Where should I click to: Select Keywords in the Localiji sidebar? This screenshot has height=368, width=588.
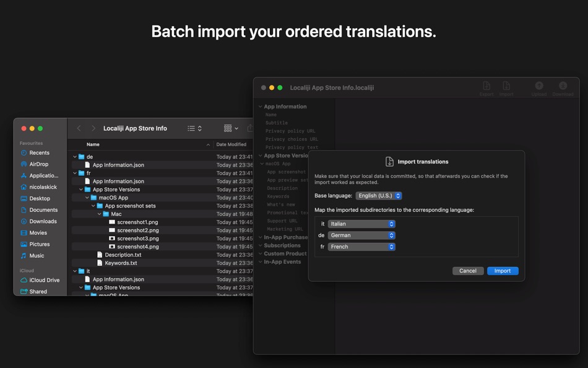(x=278, y=196)
